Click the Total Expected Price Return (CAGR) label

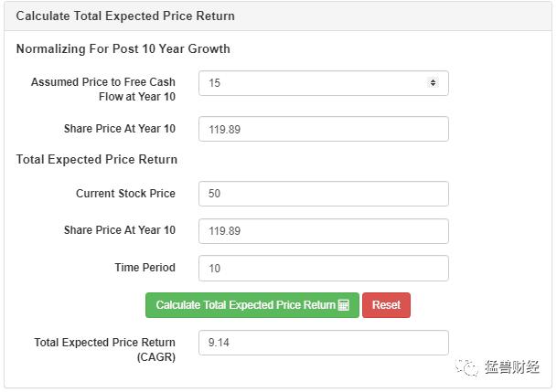pyautogui.click(x=104, y=349)
